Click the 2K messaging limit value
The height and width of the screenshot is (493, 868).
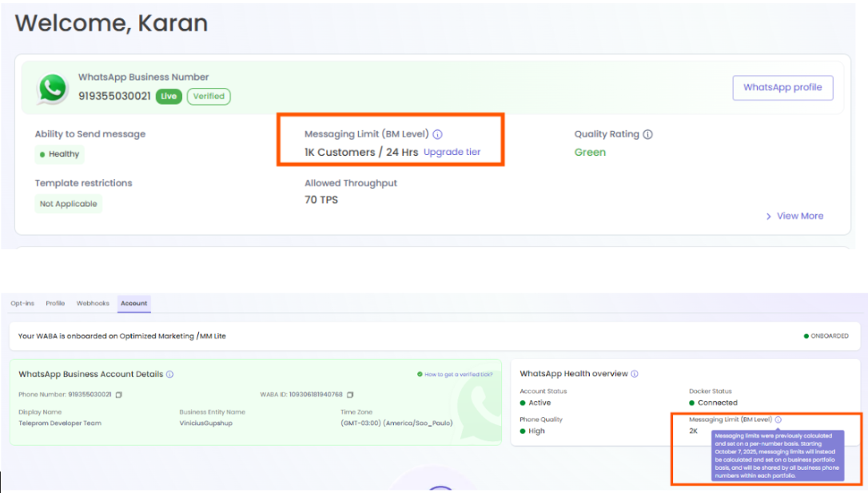click(x=693, y=431)
